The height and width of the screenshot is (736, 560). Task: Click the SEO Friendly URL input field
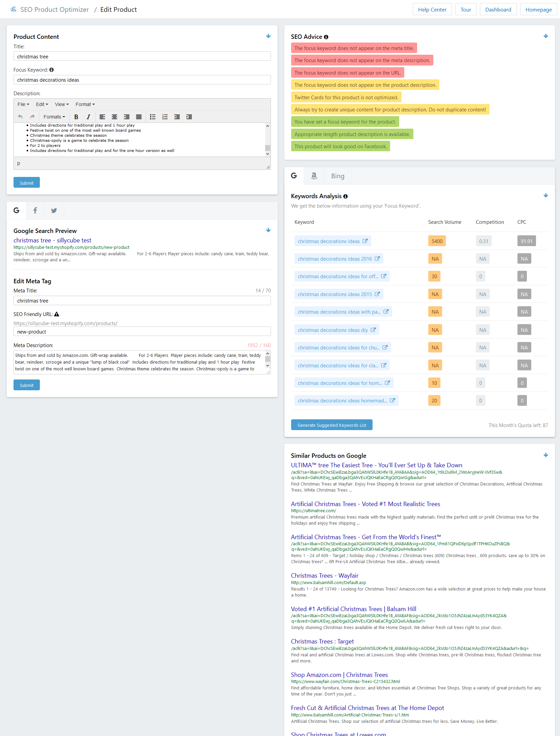142,332
